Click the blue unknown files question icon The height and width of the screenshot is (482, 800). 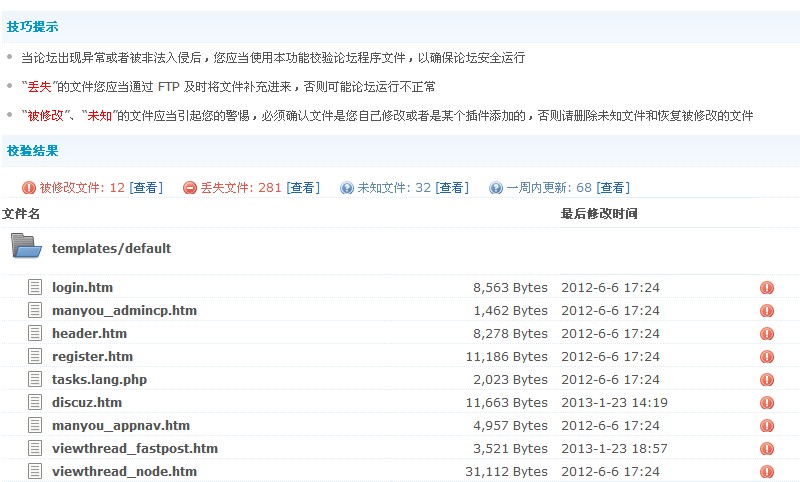[347, 188]
